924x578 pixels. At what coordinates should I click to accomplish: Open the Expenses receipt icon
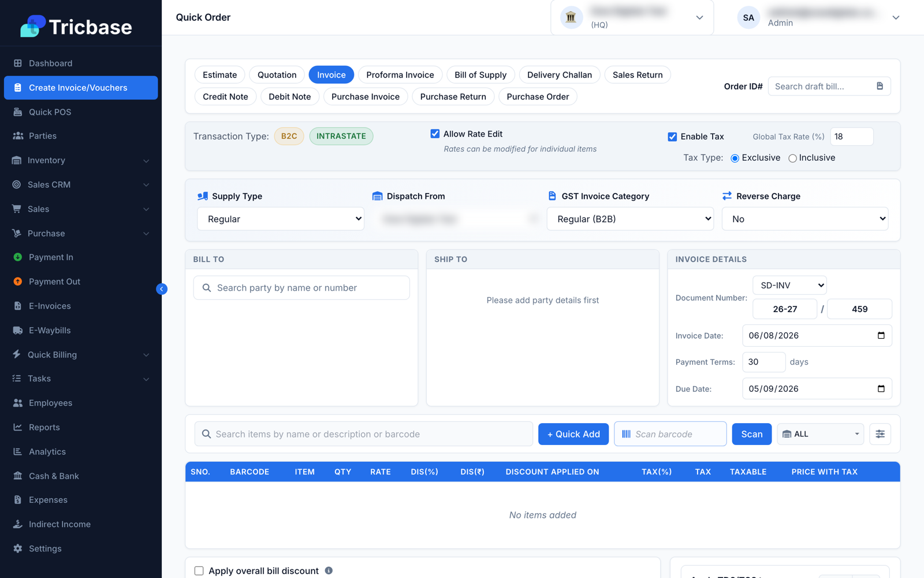[18, 500]
